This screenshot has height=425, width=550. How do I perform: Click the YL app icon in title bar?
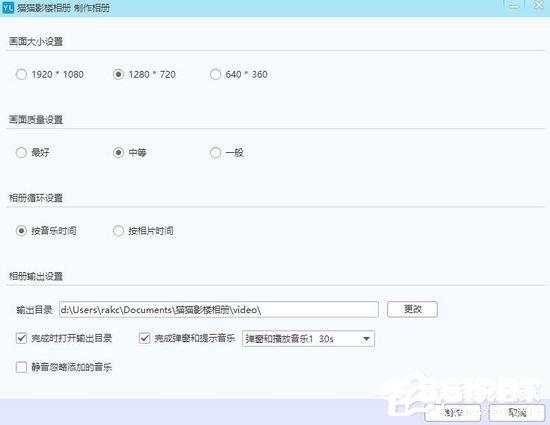click(8, 7)
